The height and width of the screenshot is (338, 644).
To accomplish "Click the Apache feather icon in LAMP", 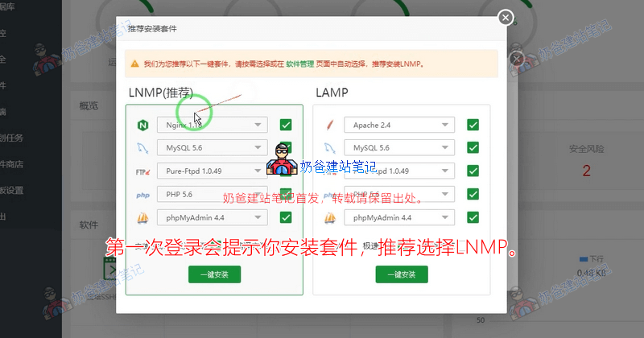I will coord(330,125).
